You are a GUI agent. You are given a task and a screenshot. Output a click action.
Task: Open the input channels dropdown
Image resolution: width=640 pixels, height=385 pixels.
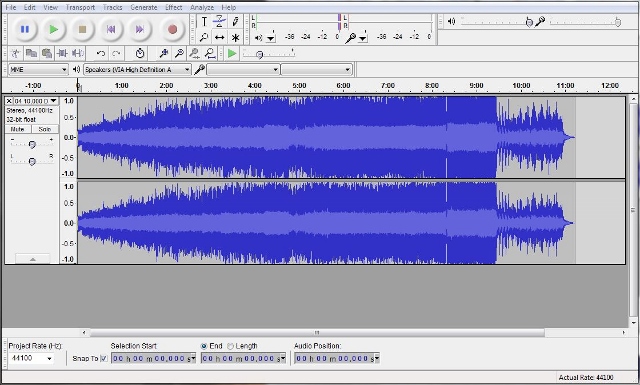tap(316, 70)
